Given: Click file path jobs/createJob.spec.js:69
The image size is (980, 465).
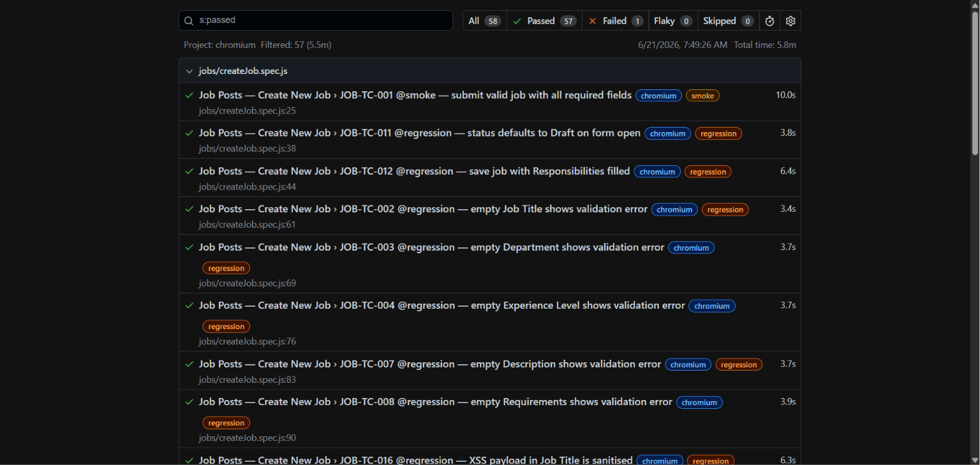Looking at the screenshot, I should (247, 283).
